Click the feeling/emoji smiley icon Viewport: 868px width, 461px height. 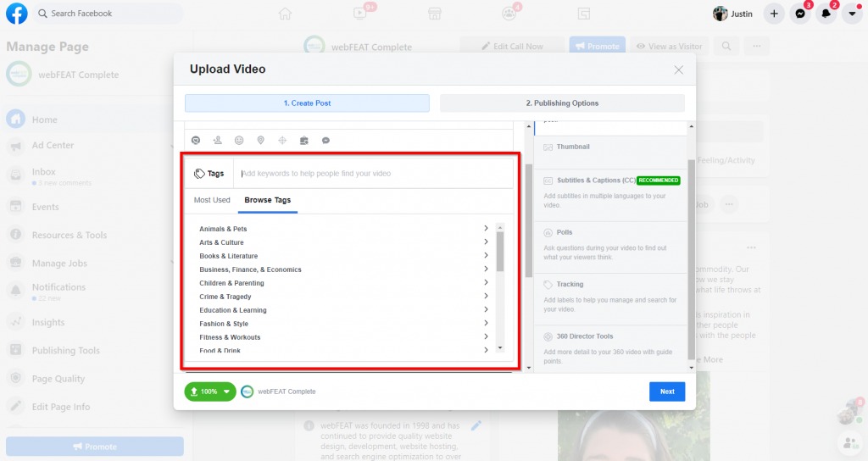tap(239, 141)
